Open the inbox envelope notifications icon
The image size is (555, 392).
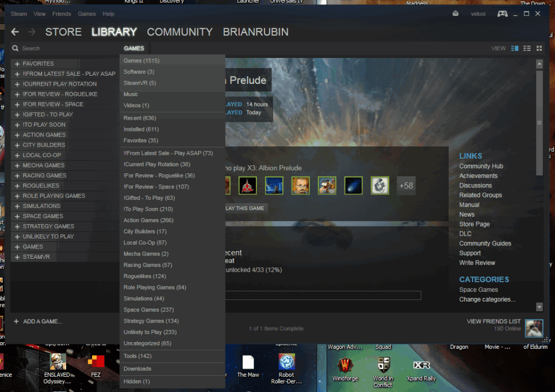pyautogui.click(x=456, y=14)
